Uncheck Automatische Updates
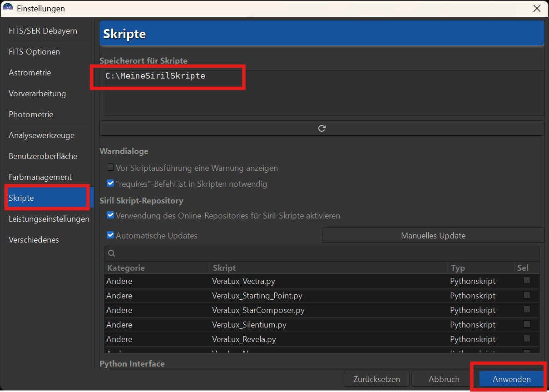This screenshot has height=392, width=549. [110, 236]
